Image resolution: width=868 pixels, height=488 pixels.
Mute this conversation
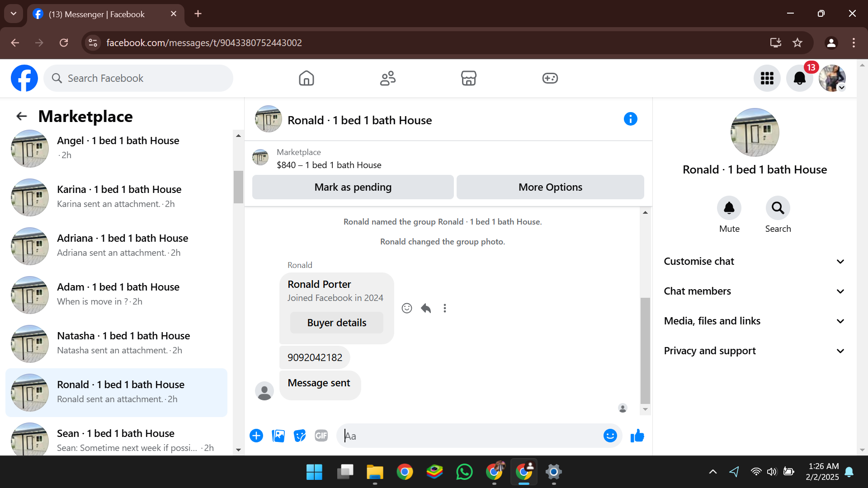pos(729,208)
